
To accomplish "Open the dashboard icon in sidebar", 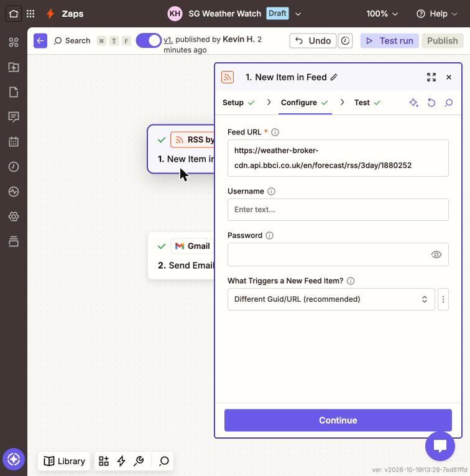I will [x=14, y=42].
